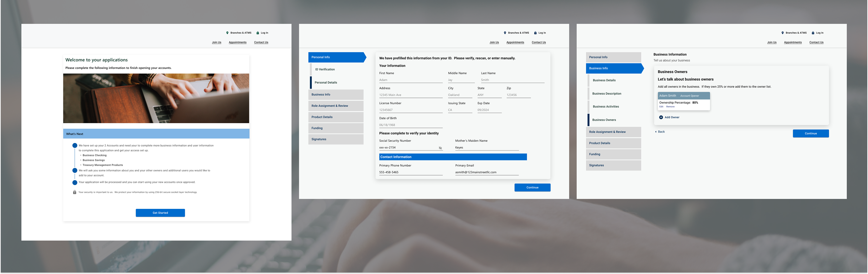
Task: Click the Adam Smith Account Opener card header
Action: [684, 96]
